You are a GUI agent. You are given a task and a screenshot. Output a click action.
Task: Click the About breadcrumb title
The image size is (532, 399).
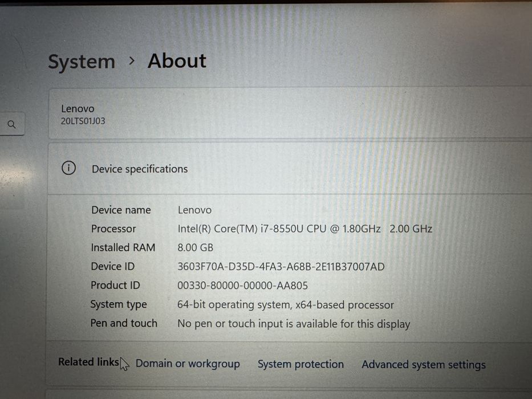[x=177, y=61]
